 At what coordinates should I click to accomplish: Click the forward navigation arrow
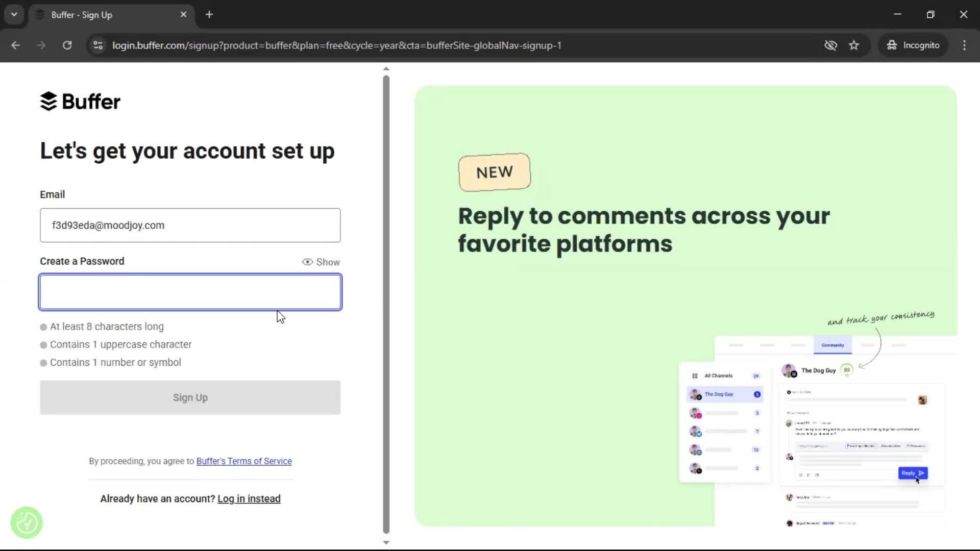click(x=41, y=45)
